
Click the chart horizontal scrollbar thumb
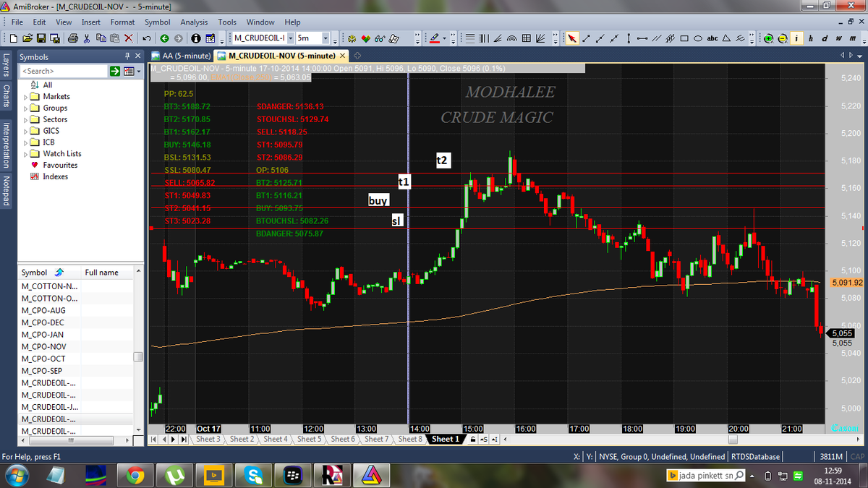pos(733,439)
